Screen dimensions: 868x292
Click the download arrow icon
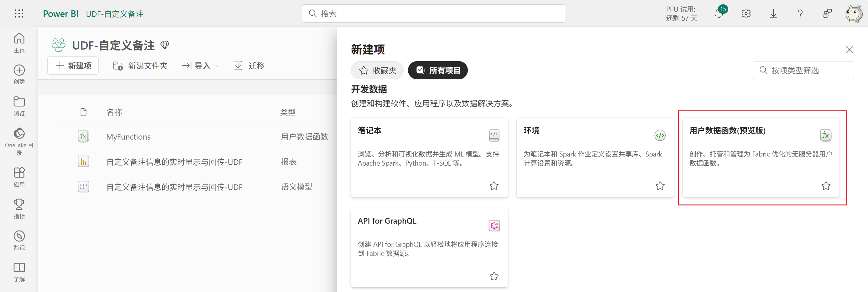coord(773,13)
